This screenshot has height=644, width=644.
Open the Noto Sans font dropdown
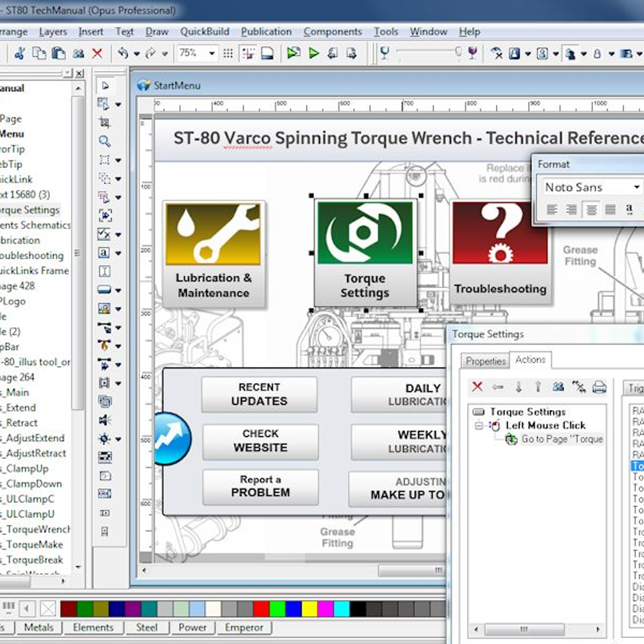636,187
